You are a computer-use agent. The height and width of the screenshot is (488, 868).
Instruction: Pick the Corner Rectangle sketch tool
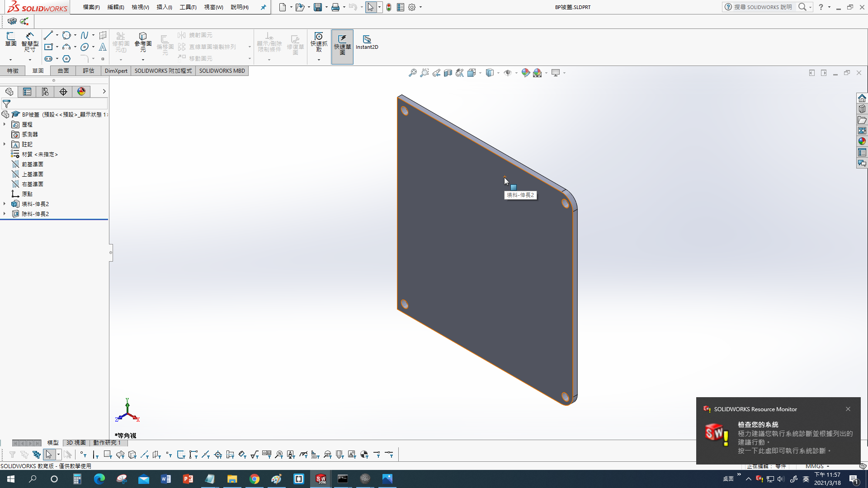pyautogui.click(x=48, y=47)
